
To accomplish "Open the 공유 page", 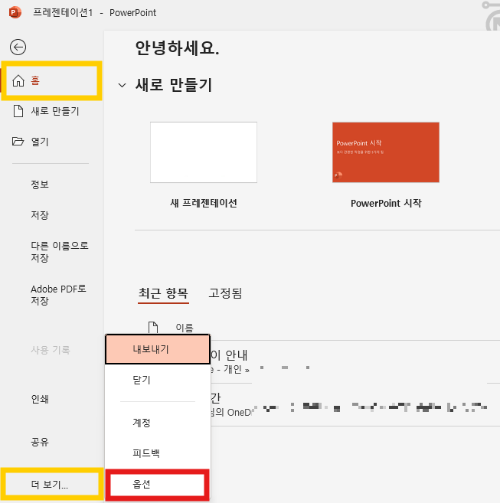I will point(40,442).
